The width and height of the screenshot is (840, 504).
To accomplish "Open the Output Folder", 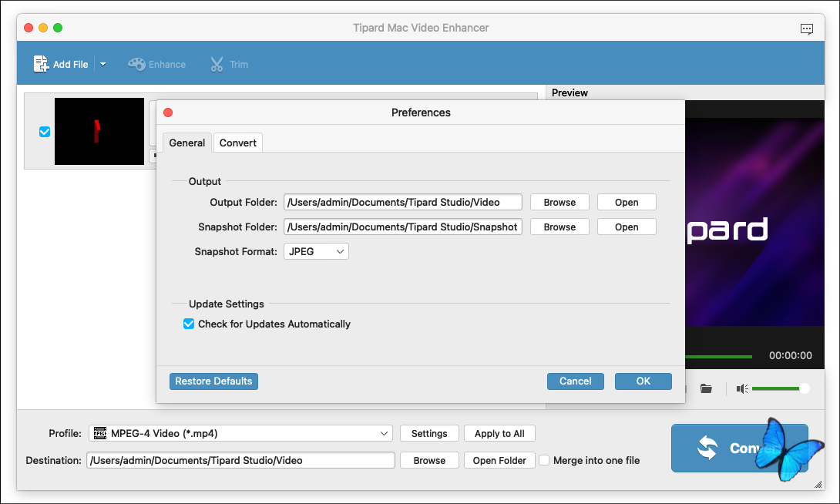I will (627, 202).
